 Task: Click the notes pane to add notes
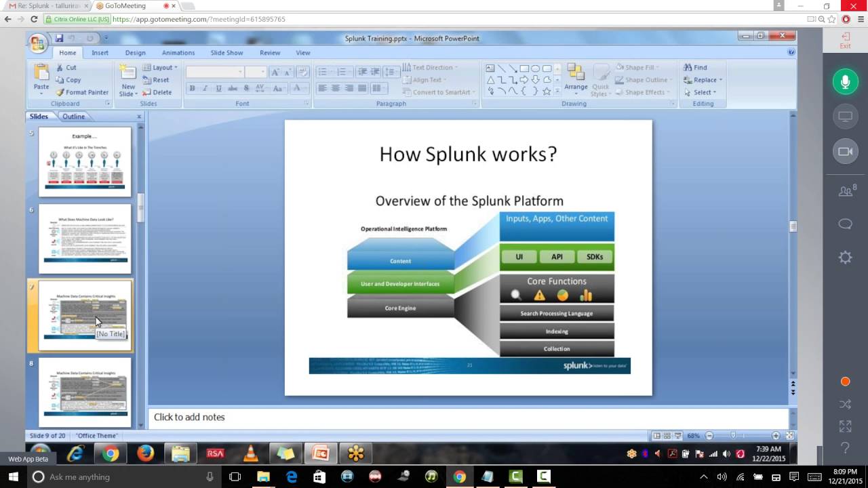click(469, 418)
